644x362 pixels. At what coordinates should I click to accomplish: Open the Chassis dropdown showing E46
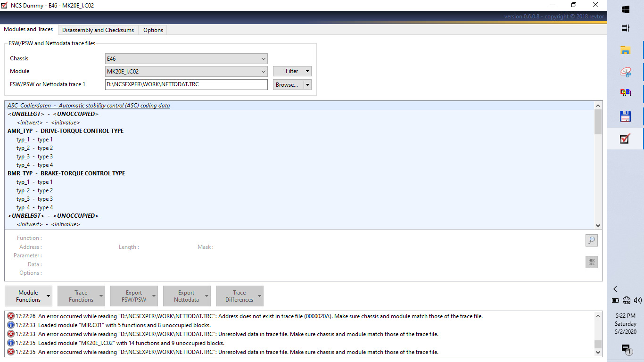point(186,59)
